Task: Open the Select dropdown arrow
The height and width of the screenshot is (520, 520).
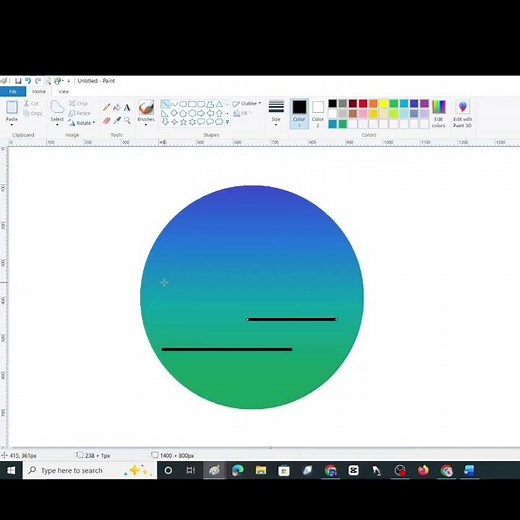Action: 57,125
